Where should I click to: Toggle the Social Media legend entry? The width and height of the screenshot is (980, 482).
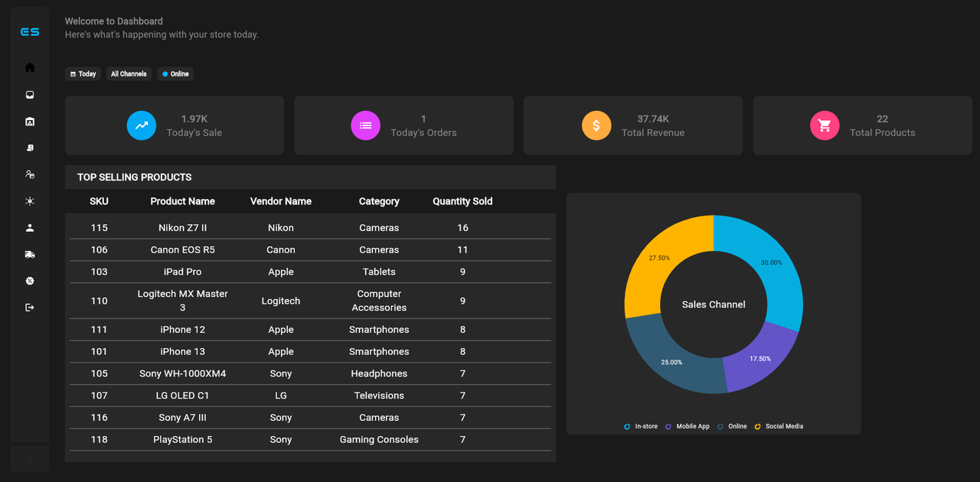[x=779, y=426]
